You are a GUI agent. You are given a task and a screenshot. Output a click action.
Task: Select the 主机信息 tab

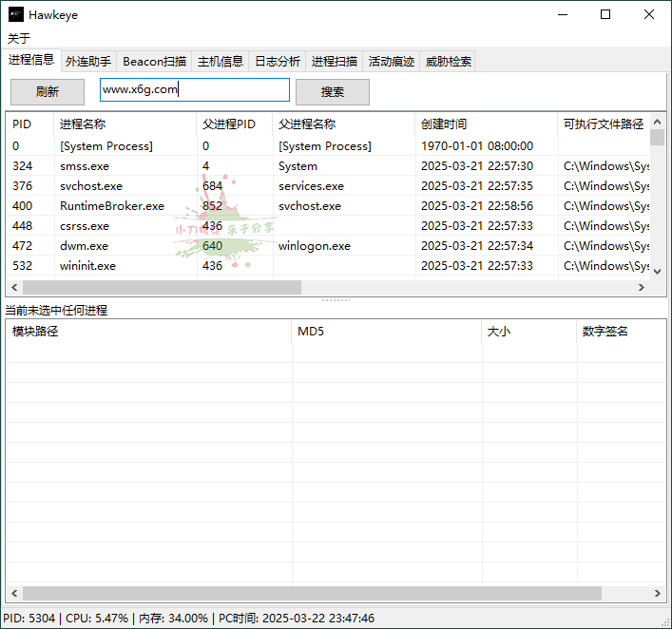tap(221, 61)
